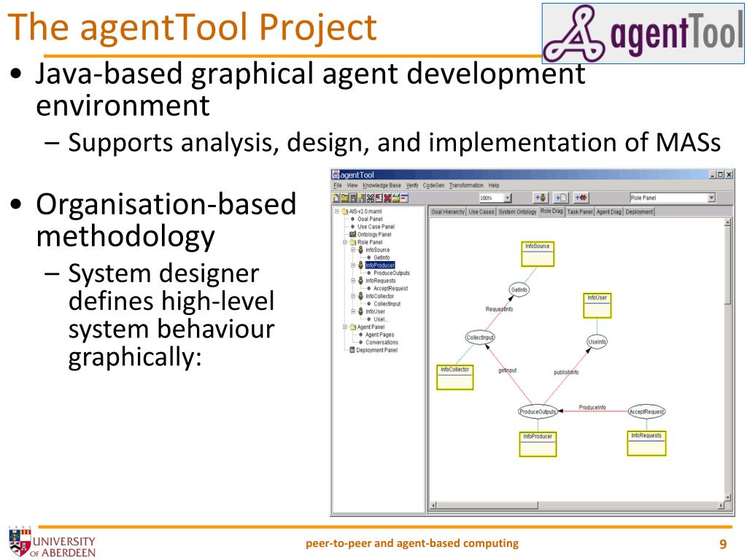
Task: Switch to the Task Panel tab
Action: pos(580,212)
